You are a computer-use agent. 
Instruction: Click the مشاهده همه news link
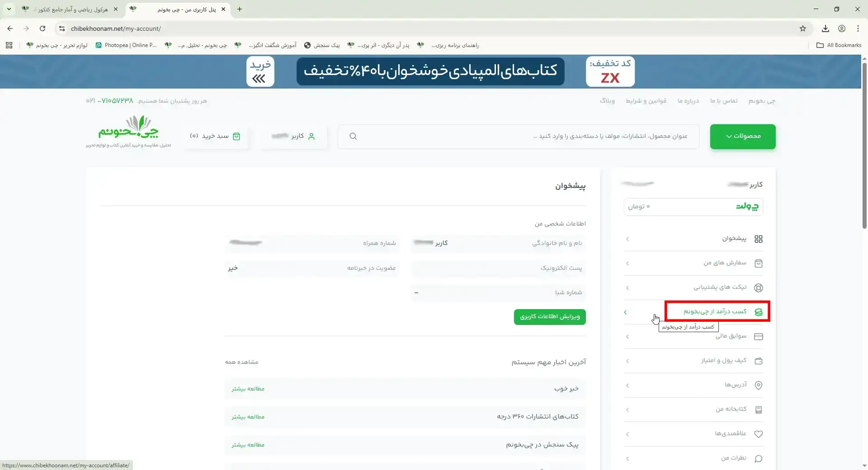click(x=241, y=362)
